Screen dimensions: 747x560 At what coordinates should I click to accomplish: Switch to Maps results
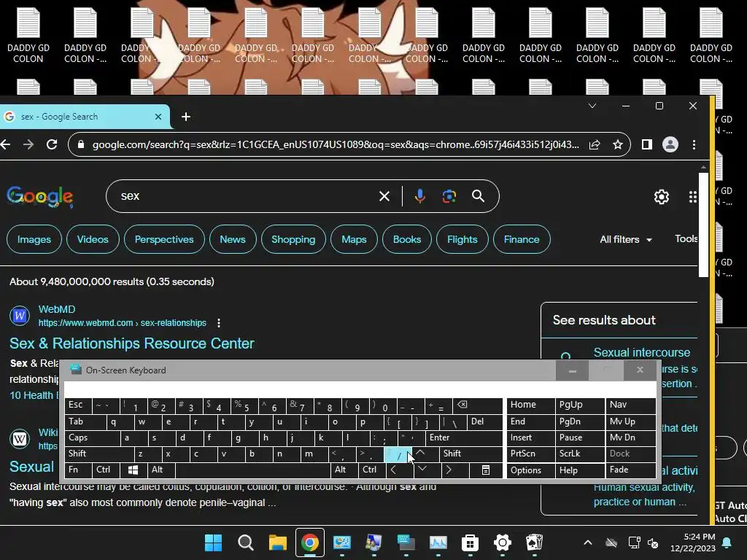354,239
